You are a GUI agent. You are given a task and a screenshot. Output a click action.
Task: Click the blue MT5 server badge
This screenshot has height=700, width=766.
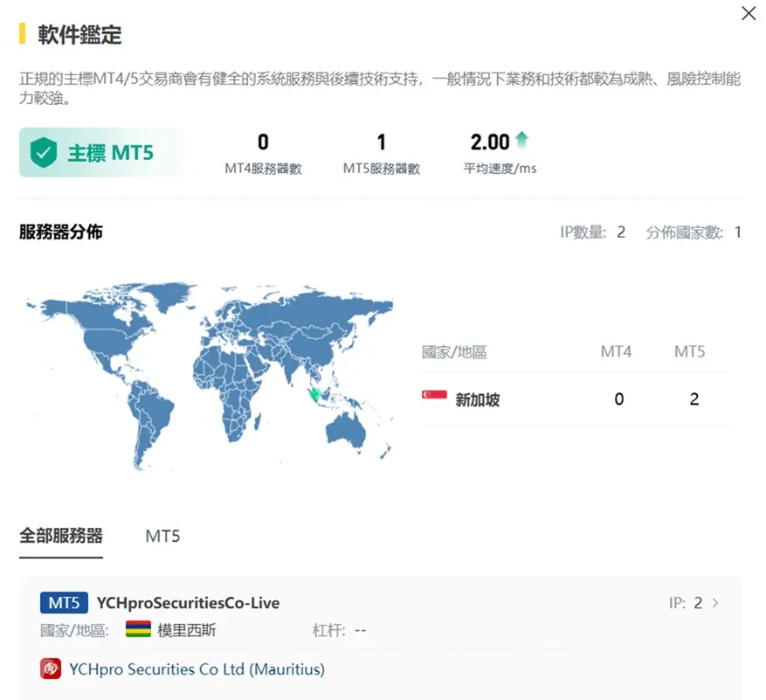coord(64,603)
